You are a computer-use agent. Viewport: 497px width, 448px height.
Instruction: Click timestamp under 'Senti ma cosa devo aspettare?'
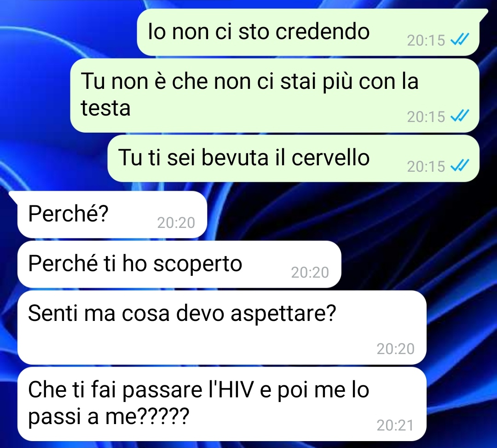(x=396, y=349)
